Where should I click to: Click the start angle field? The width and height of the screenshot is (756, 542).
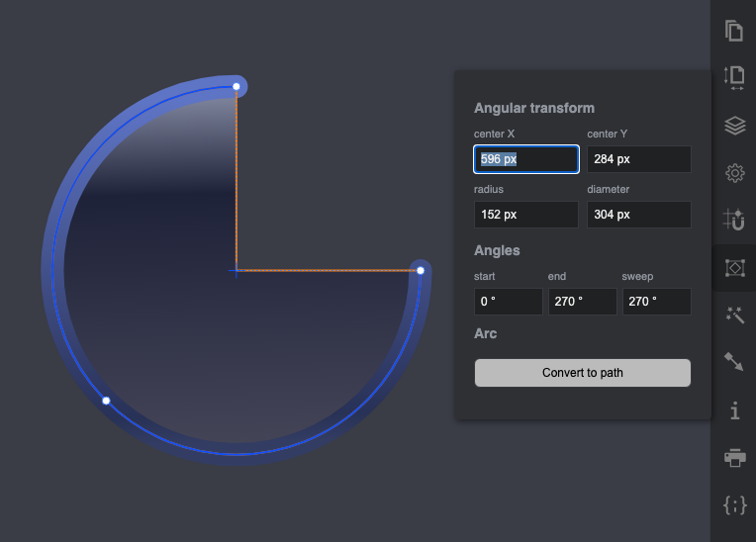tap(508, 302)
